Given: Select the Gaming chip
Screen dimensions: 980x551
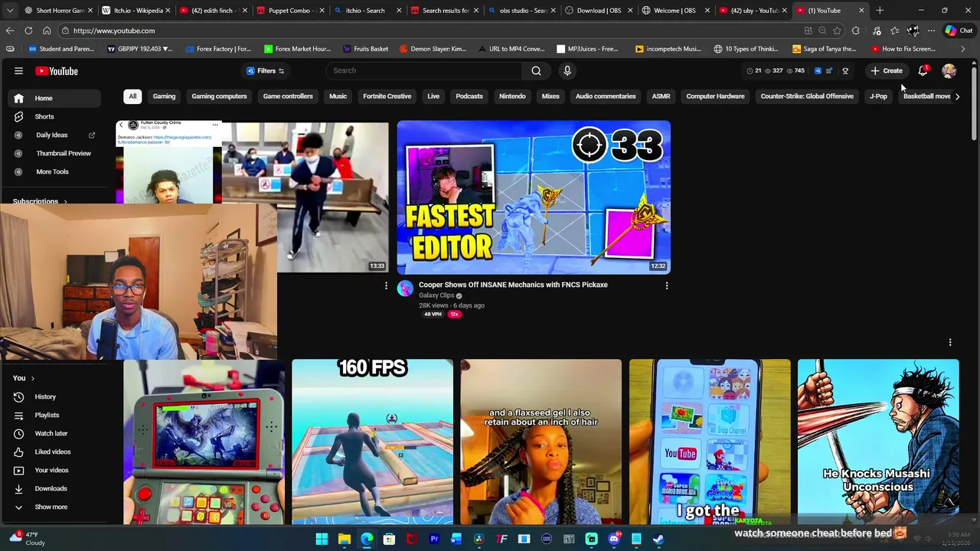Looking at the screenshot, I should (x=164, y=96).
